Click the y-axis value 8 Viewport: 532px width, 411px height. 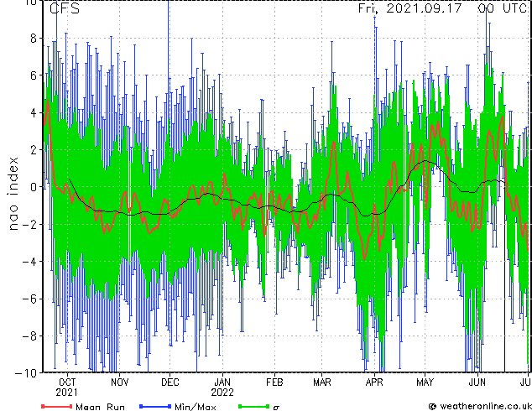34,38
